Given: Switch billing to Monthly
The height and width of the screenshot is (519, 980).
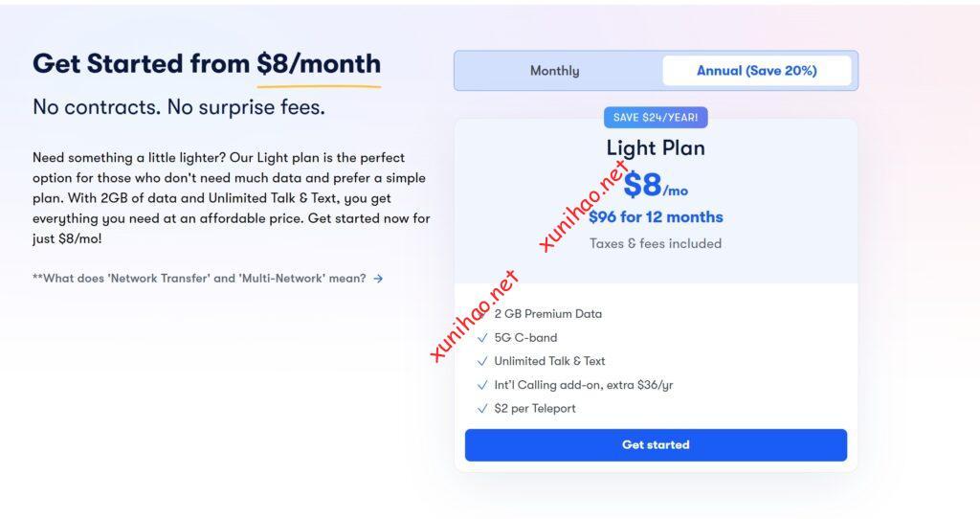Looking at the screenshot, I should coord(555,71).
